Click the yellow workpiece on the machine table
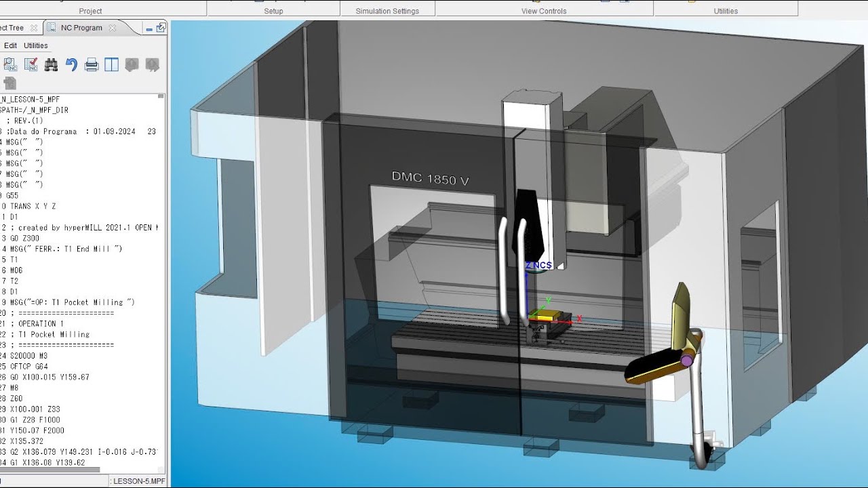Viewport: 868px width, 488px height. coord(545,315)
